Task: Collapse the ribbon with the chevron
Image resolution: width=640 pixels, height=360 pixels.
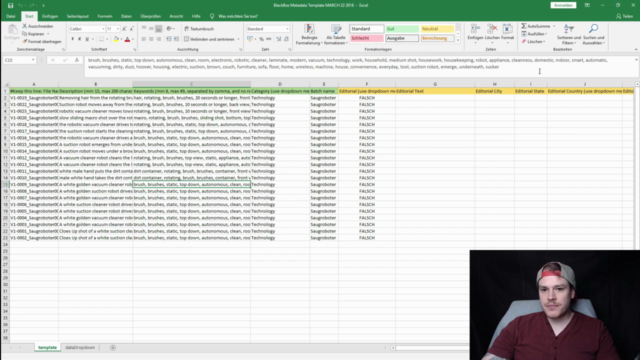Action: pos(636,49)
